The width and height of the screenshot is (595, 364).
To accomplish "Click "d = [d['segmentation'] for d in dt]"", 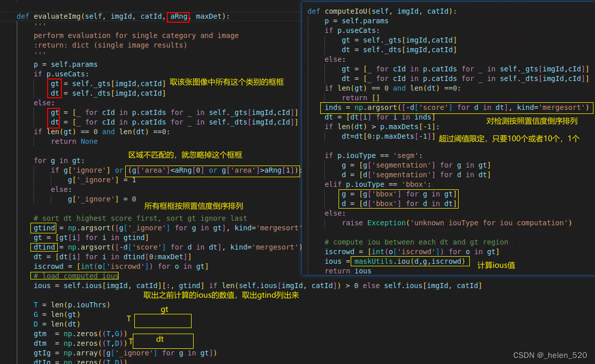I will [x=416, y=175].
